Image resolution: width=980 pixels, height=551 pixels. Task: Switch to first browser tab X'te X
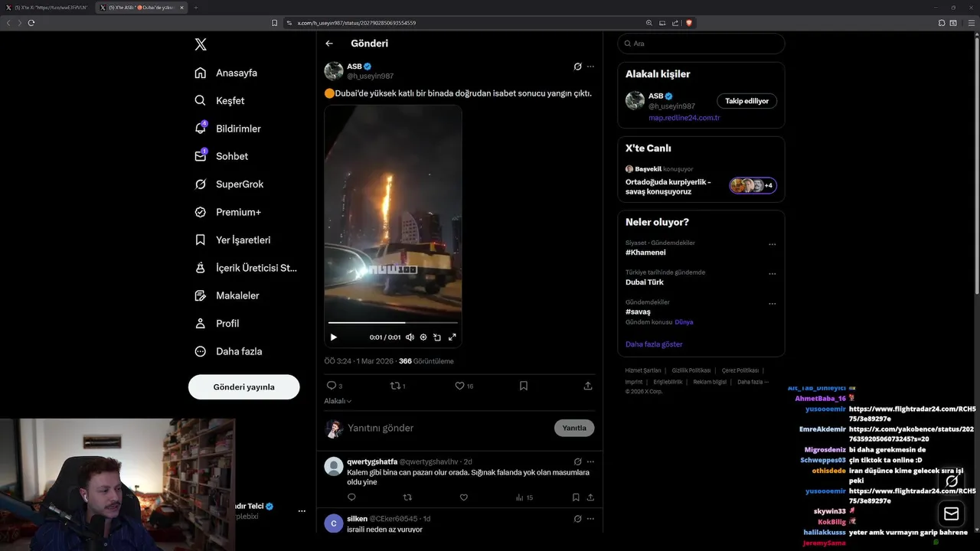click(x=46, y=8)
